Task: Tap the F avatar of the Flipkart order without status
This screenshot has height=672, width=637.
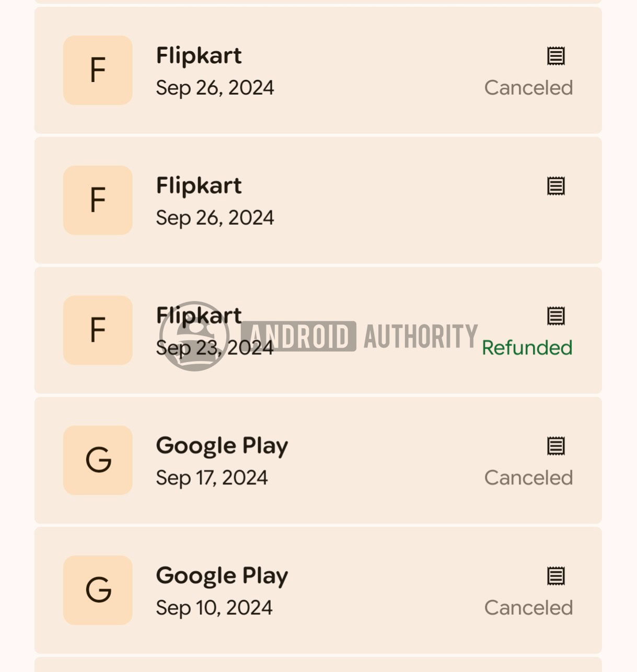Action: (98, 201)
